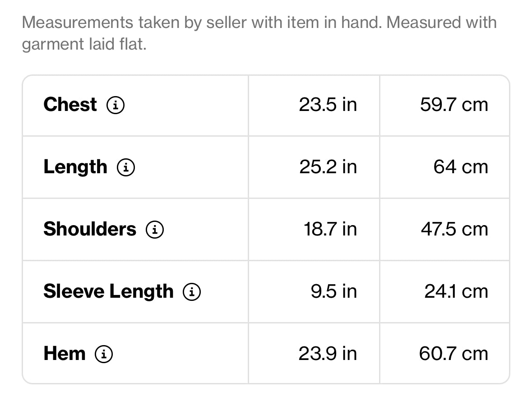
Task: Click the 25.2 in length value
Action: 328,167
